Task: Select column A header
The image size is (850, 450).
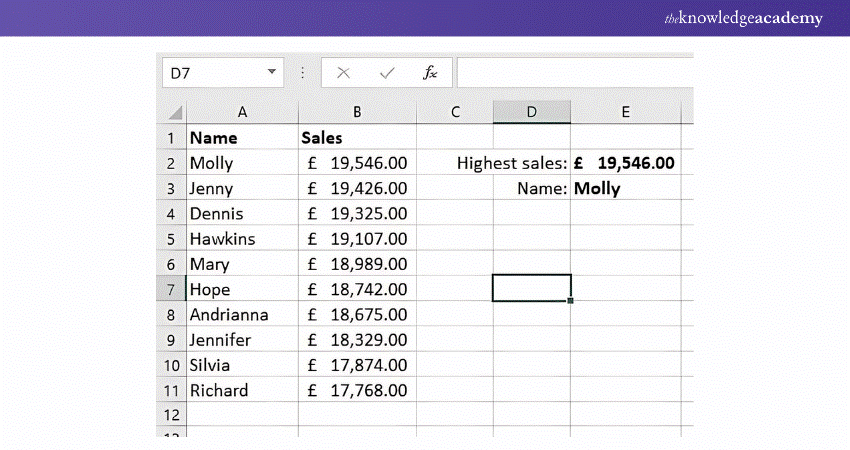Action: pos(242,112)
